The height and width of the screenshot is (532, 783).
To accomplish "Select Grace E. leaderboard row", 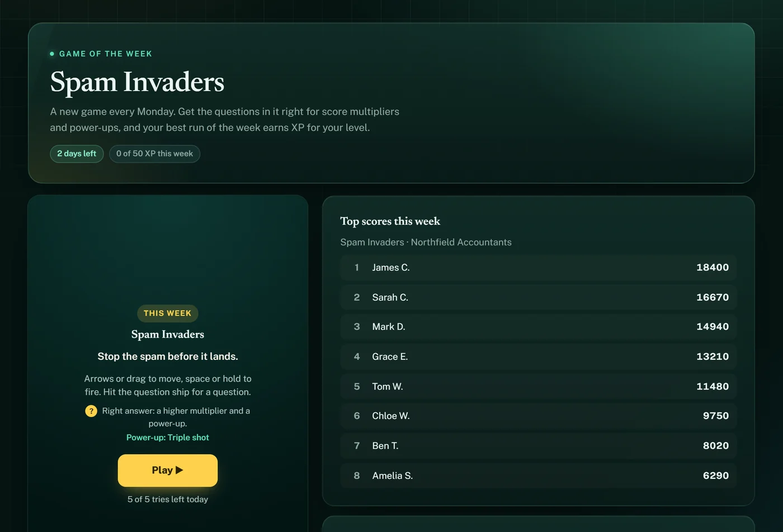I will point(539,357).
